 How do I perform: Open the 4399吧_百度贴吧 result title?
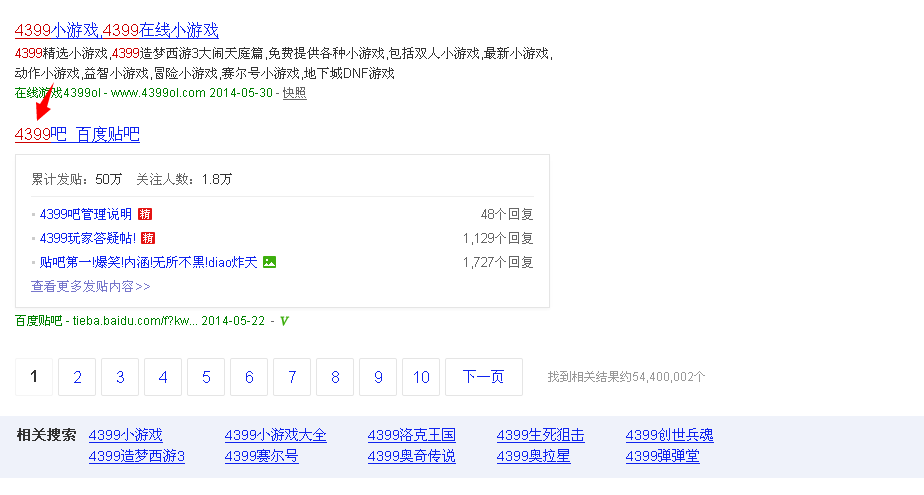click(x=77, y=134)
